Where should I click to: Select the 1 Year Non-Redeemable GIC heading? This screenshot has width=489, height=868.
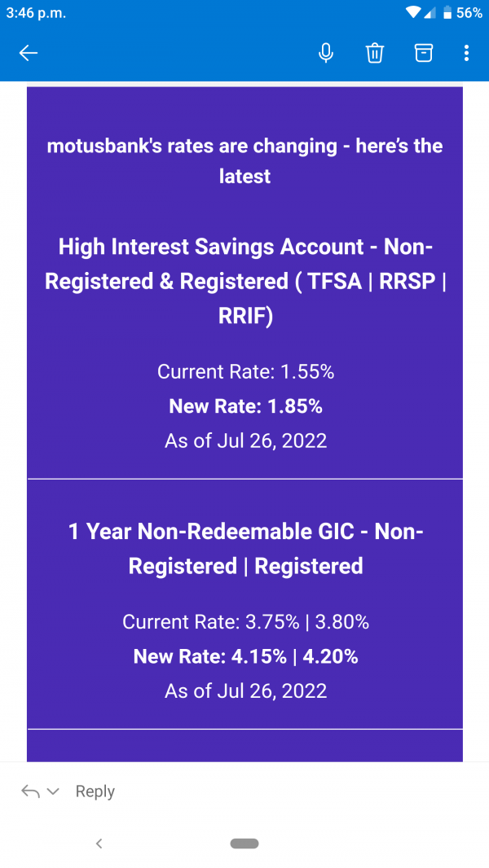pos(245,549)
